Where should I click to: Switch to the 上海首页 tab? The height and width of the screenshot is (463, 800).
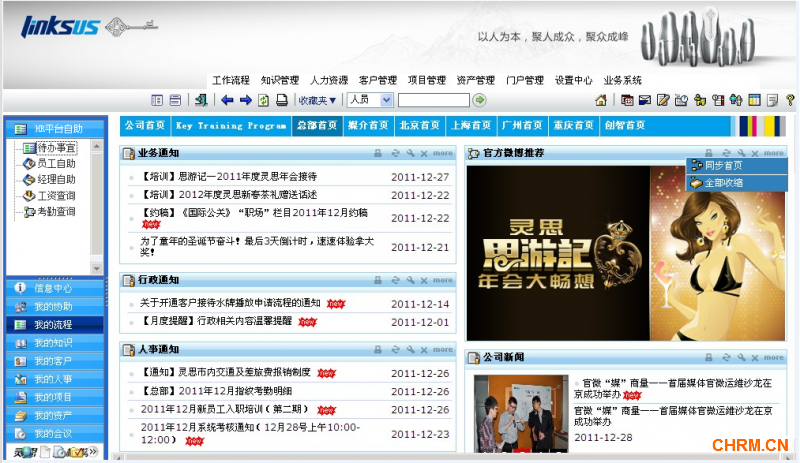[x=471, y=126]
